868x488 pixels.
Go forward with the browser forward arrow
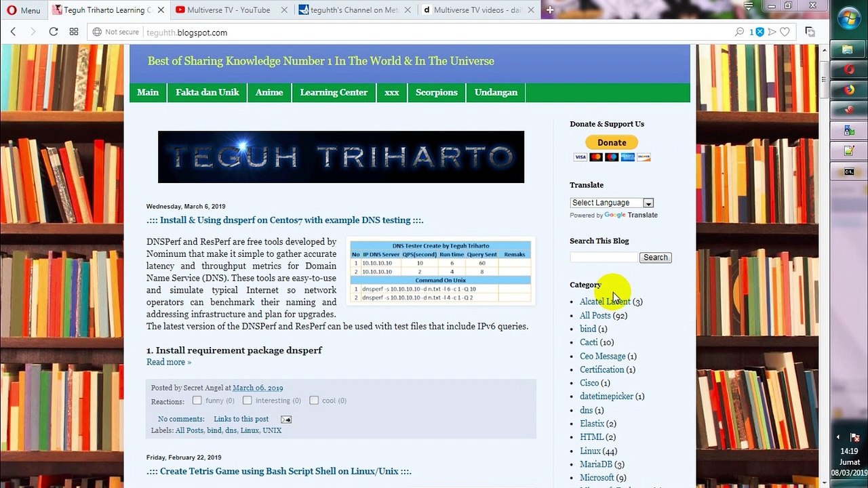[x=33, y=32]
